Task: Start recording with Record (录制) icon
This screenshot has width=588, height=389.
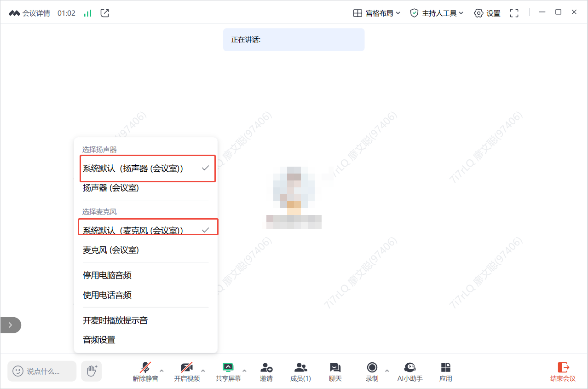Action: pos(372,368)
